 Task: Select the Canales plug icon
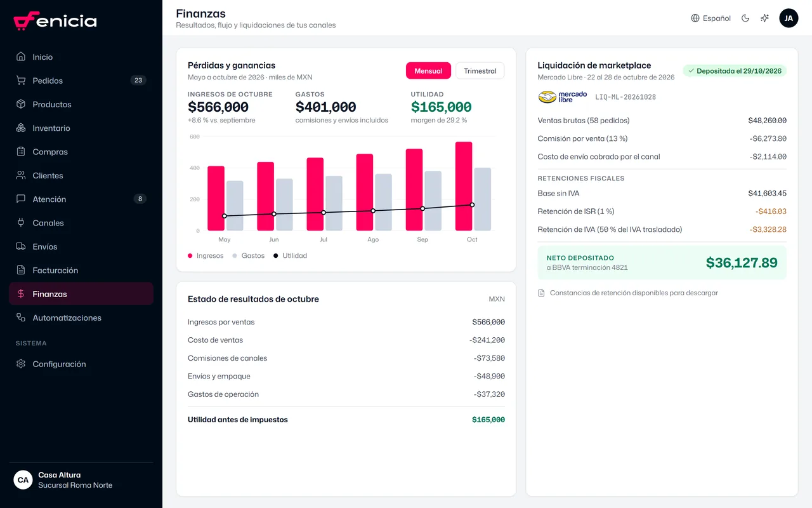pyautogui.click(x=21, y=223)
